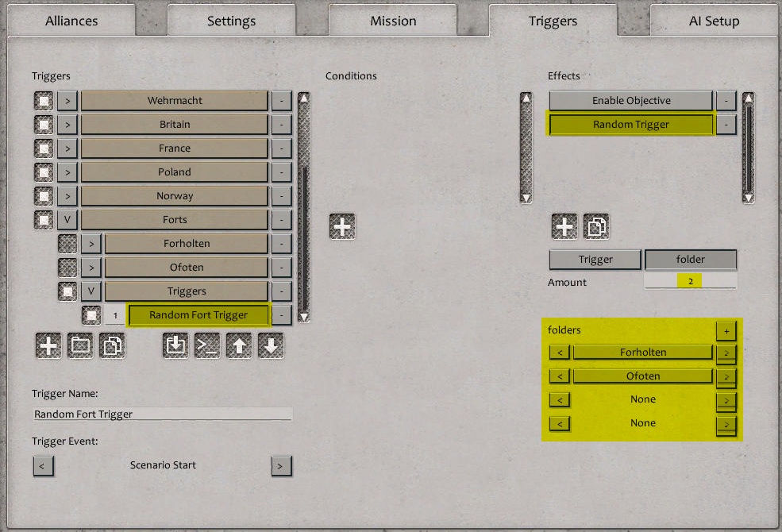The image size is (782, 532).
Task: Toggle the Poland folder checkbox
Action: (x=44, y=172)
